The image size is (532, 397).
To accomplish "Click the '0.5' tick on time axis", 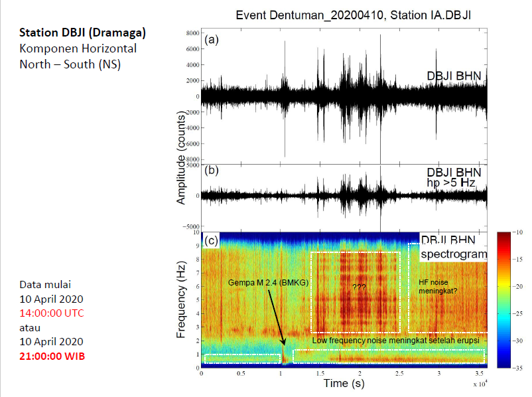I will 241,374.
